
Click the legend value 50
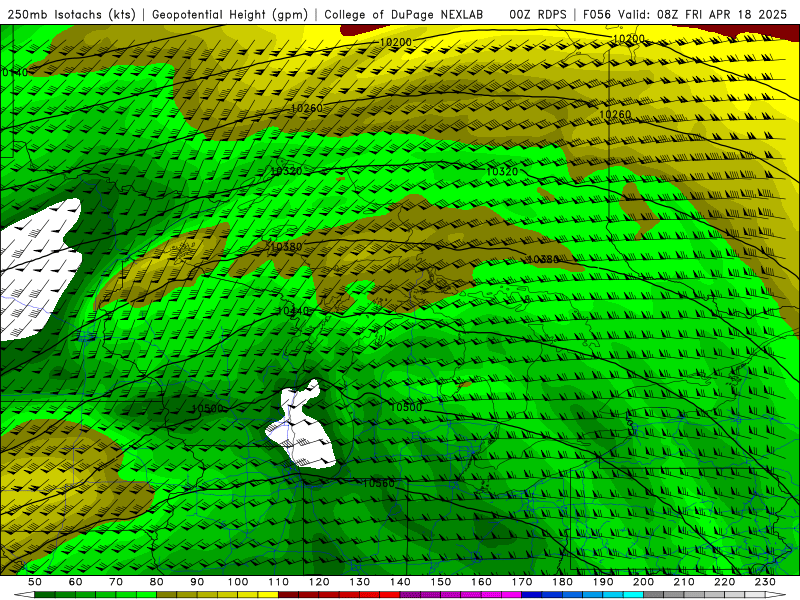tap(35, 582)
